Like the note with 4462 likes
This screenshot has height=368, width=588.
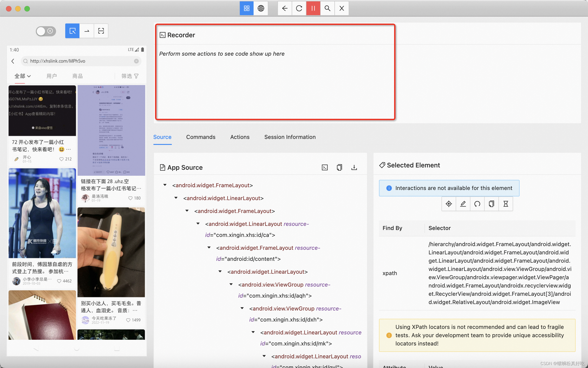pyautogui.click(x=59, y=281)
